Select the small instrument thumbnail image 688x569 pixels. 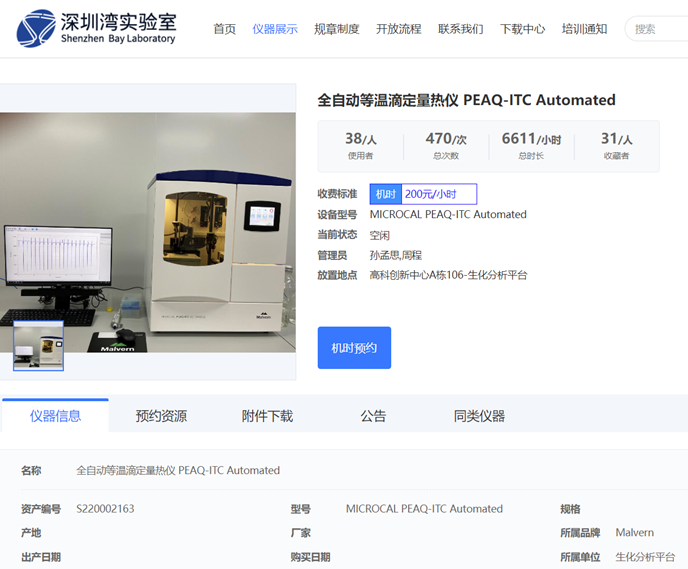click(39, 346)
